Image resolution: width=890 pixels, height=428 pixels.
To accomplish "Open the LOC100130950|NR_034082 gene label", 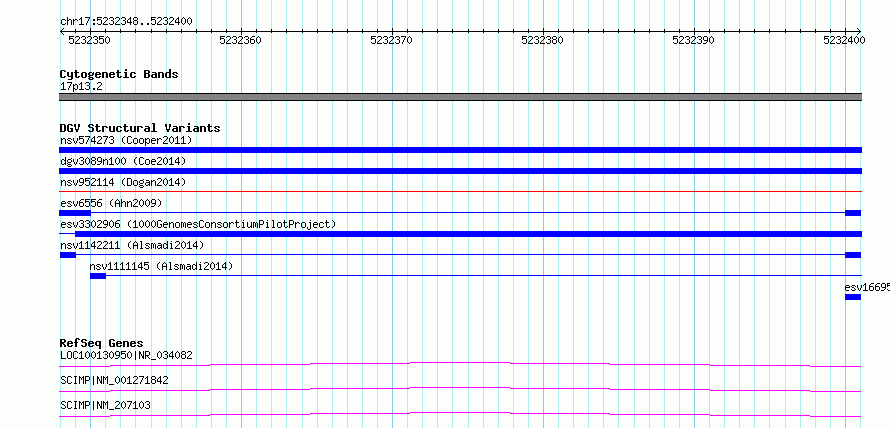I will pyautogui.click(x=126, y=356).
